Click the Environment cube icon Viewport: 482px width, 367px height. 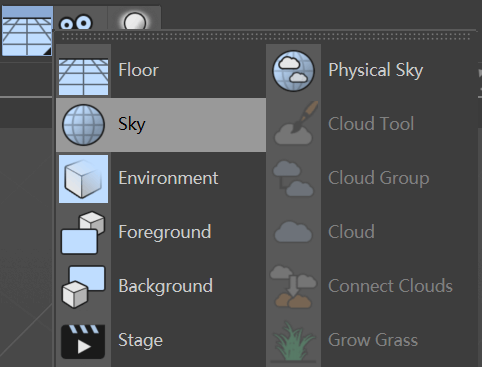[x=83, y=179]
